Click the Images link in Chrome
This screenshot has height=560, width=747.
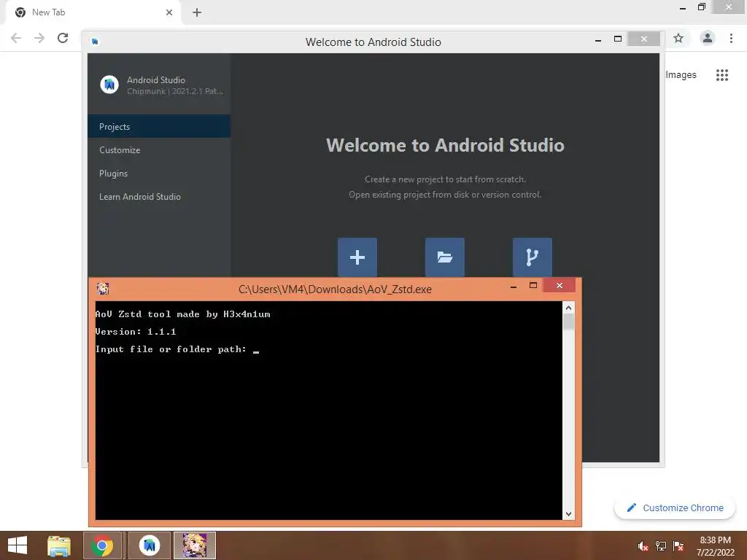click(681, 75)
